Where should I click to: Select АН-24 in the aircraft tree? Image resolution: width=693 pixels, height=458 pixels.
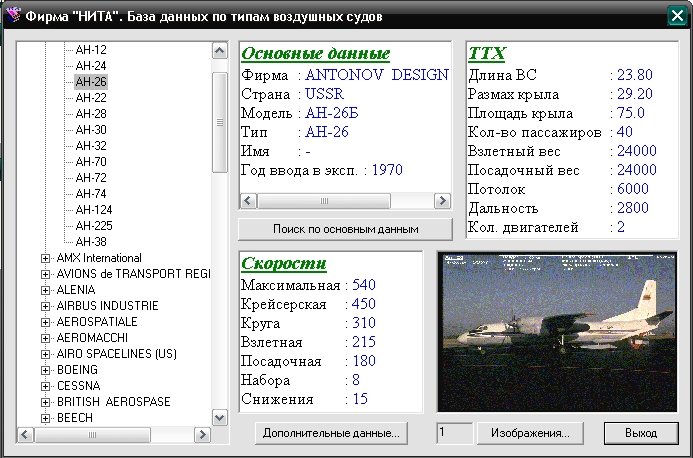click(91, 65)
